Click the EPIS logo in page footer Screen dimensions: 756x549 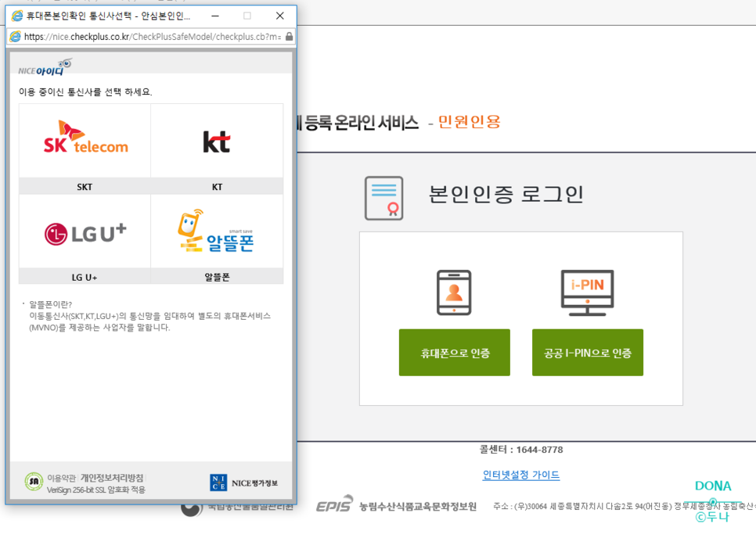point(335,504)
